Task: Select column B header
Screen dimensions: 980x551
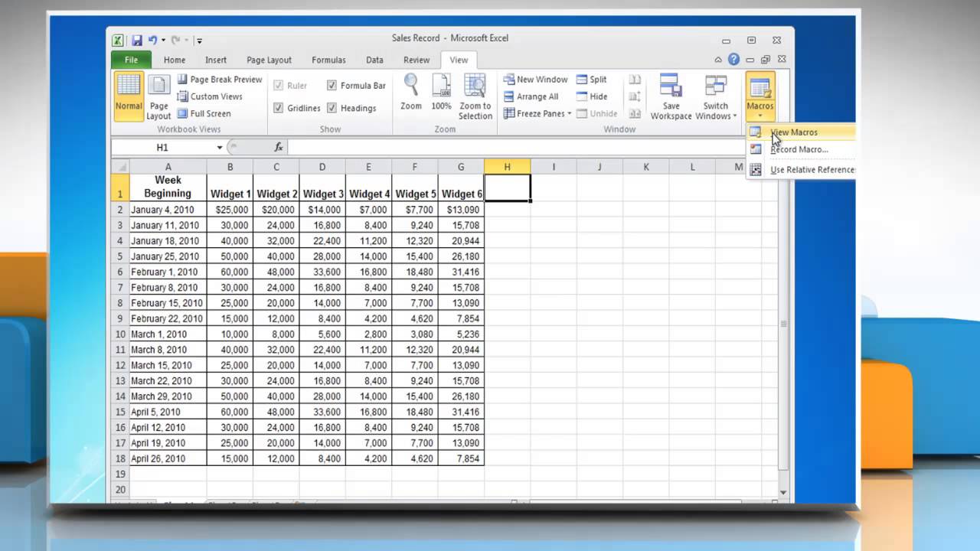Action: (x=230, y=167)
